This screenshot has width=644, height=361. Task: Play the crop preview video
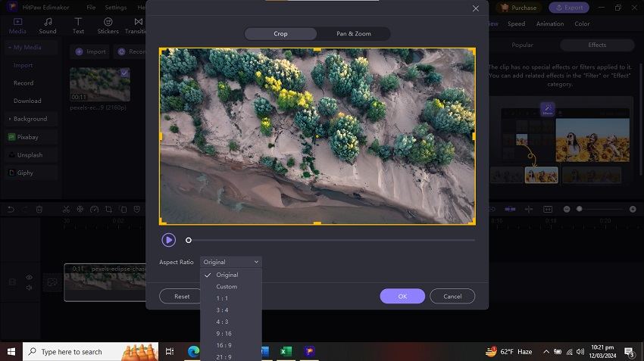click(168, 240)
